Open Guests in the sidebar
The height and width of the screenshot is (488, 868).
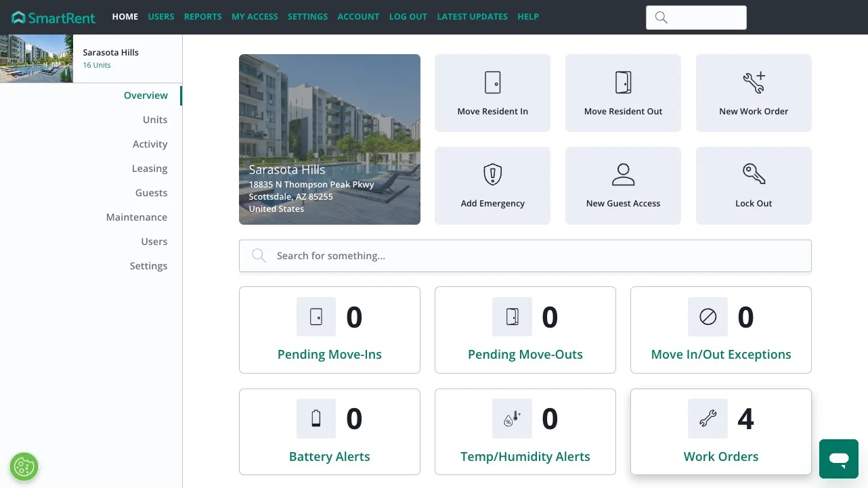click(x=152, y=193)
